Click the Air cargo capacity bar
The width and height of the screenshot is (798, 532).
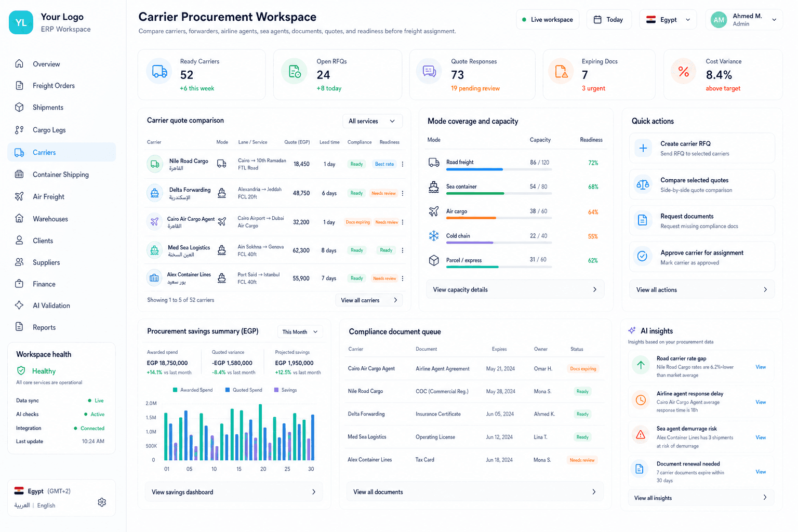(499, 218)
